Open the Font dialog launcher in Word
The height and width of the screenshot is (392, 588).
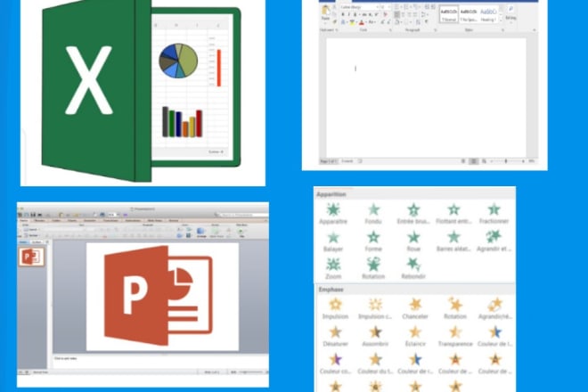click(390, 30)
